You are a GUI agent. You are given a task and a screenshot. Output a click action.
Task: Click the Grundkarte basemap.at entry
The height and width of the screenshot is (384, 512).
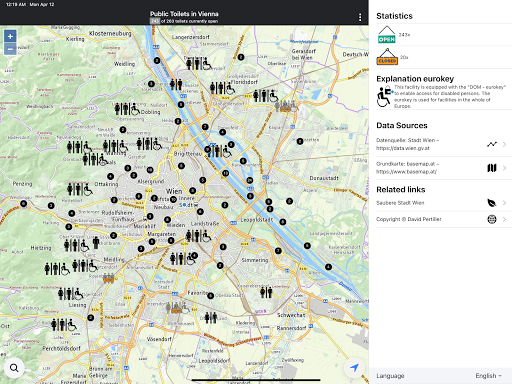tap(408, 168)
